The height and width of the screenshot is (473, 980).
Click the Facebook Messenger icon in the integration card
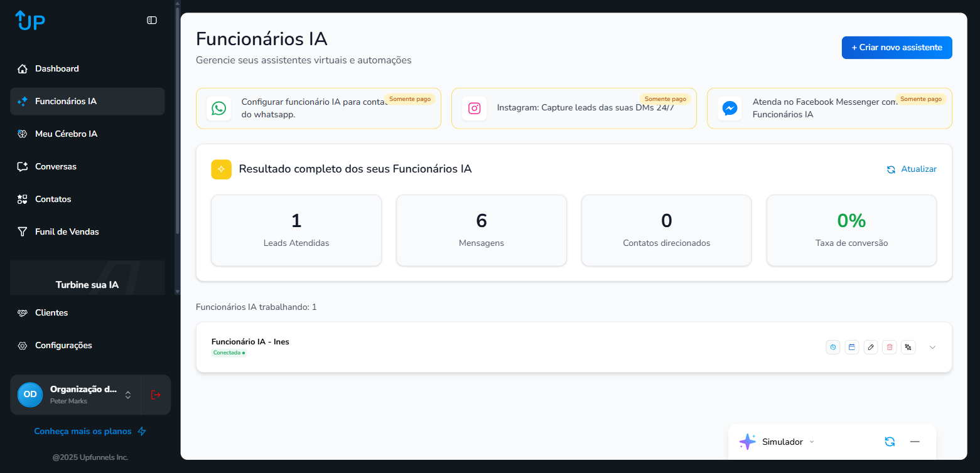730,108
